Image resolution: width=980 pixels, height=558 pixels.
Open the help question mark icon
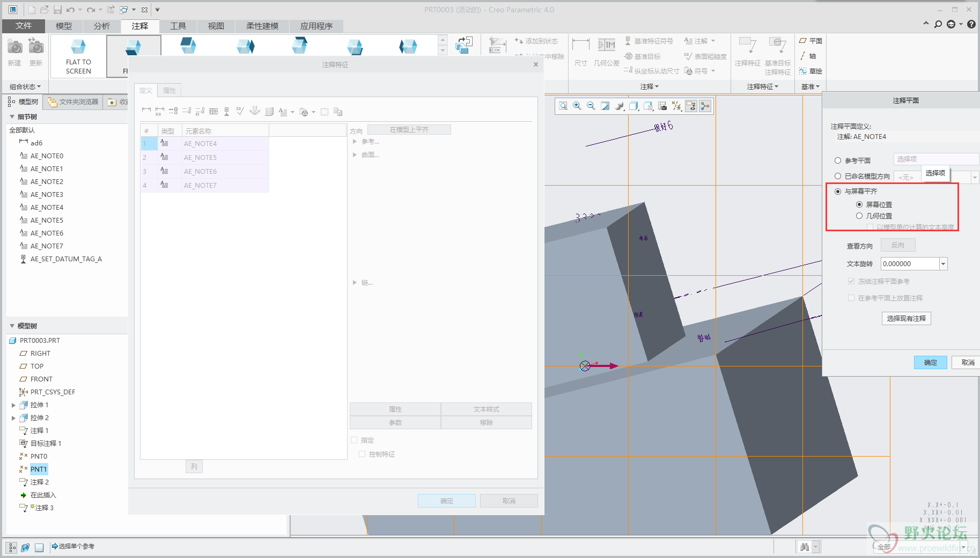click(971, 24)
